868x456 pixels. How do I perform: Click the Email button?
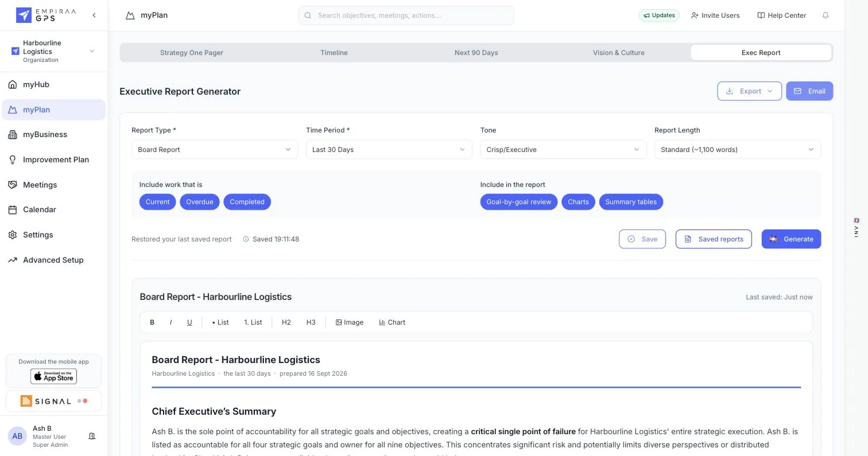[x=809, y=91]
